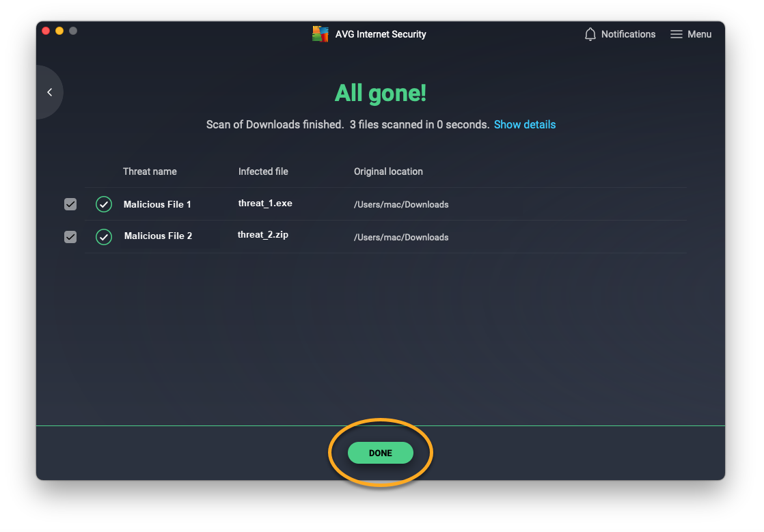Close the AVG window with red button
Screen dimensions: 764x532
[46, 31]
